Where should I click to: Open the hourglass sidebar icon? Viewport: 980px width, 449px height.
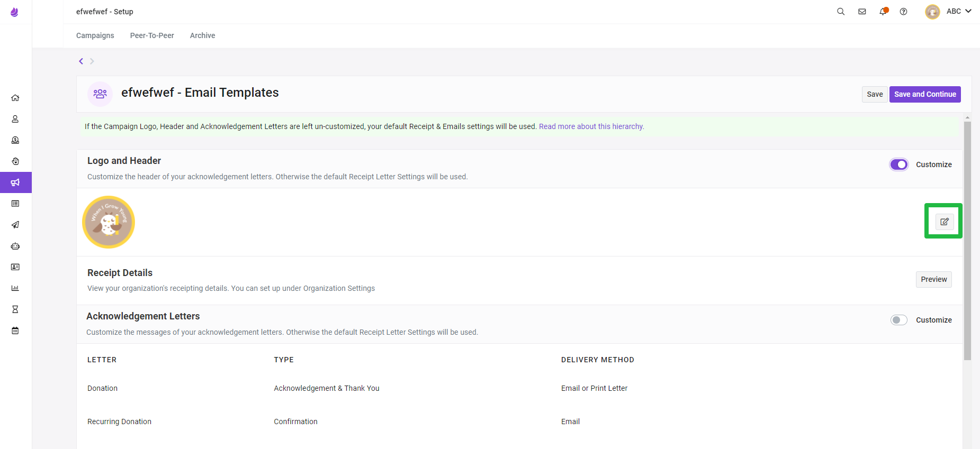(15, 309)
